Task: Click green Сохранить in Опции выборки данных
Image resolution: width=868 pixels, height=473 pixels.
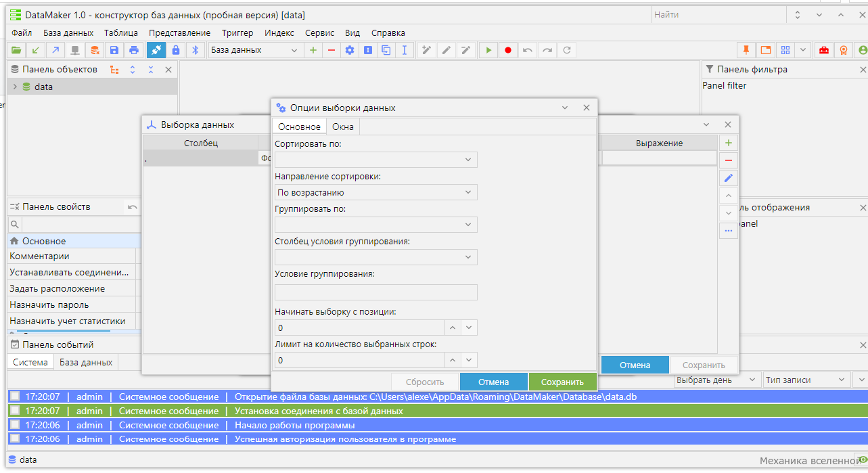Action: (562, 382)
